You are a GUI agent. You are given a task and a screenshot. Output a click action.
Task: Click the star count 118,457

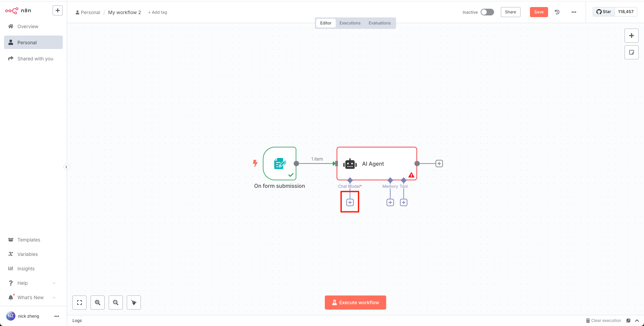[626, 12]
